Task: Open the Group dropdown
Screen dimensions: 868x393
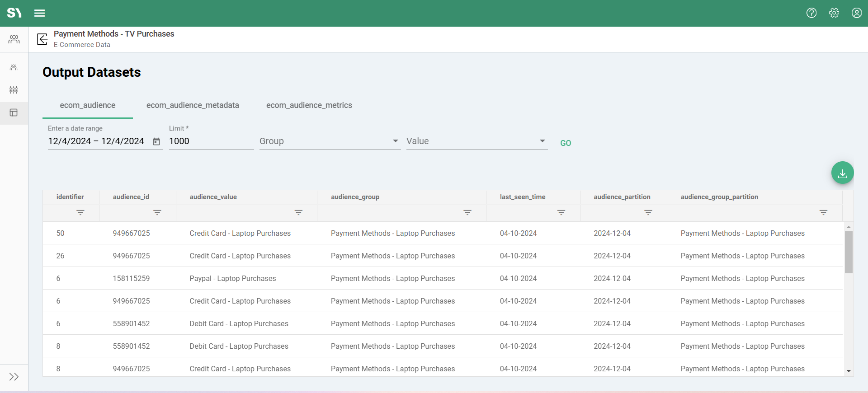Action: 330,141
